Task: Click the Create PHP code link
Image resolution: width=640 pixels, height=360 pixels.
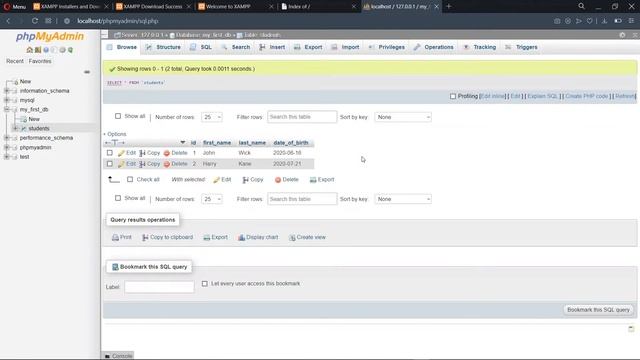Action: [x=587, y=96]
